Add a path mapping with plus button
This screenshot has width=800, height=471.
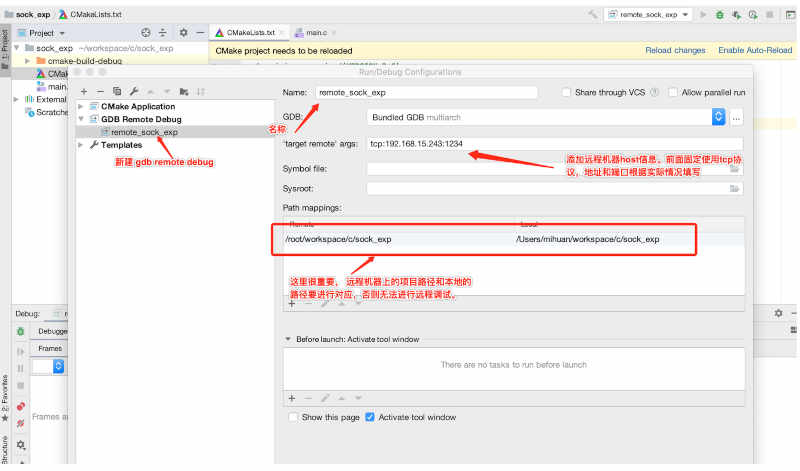(x=292, y=304)
